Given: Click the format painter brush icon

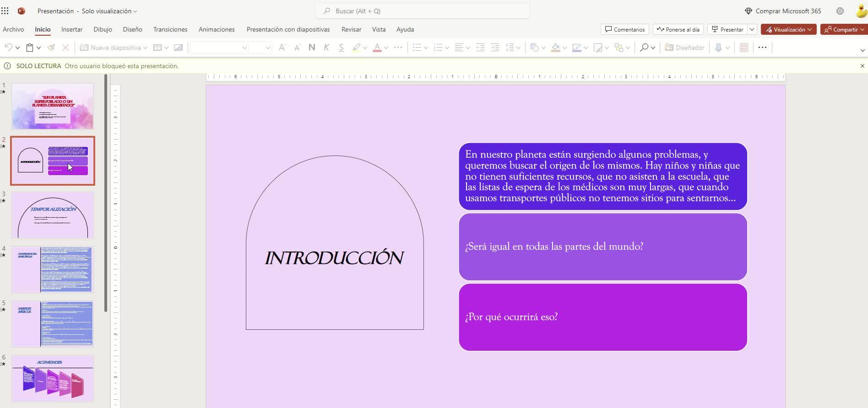Looking at the screenshot, I should (x=51, y=48).
